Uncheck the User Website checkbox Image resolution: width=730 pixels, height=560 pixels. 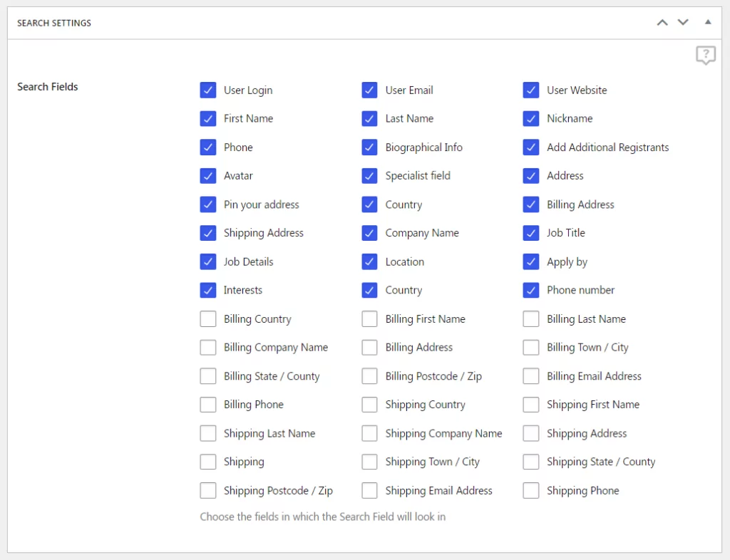(x=531, y=90)
